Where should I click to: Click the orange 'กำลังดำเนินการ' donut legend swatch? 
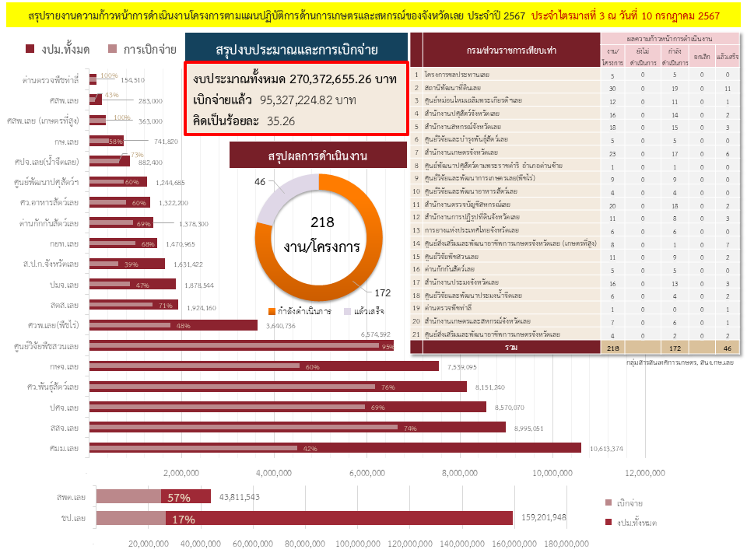[272, 311]
